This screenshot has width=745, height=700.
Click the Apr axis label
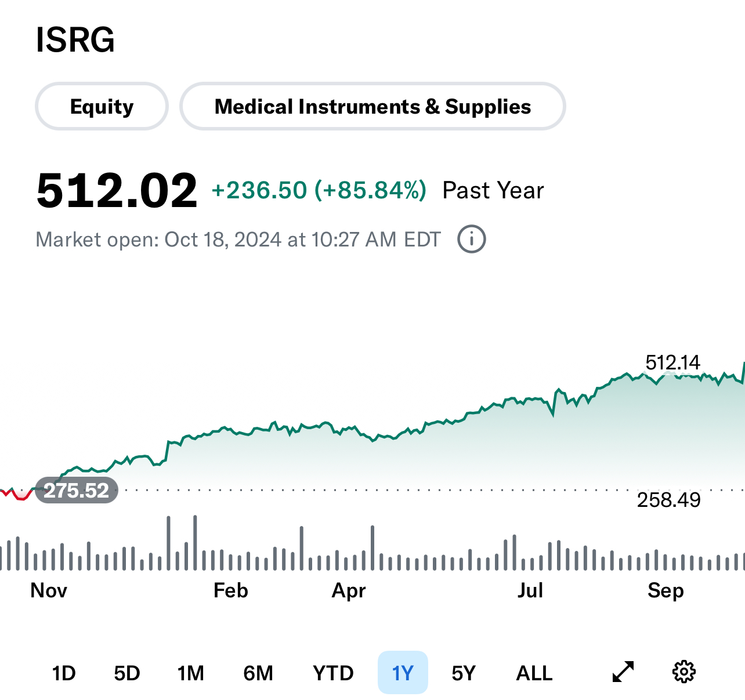point(349,591)
